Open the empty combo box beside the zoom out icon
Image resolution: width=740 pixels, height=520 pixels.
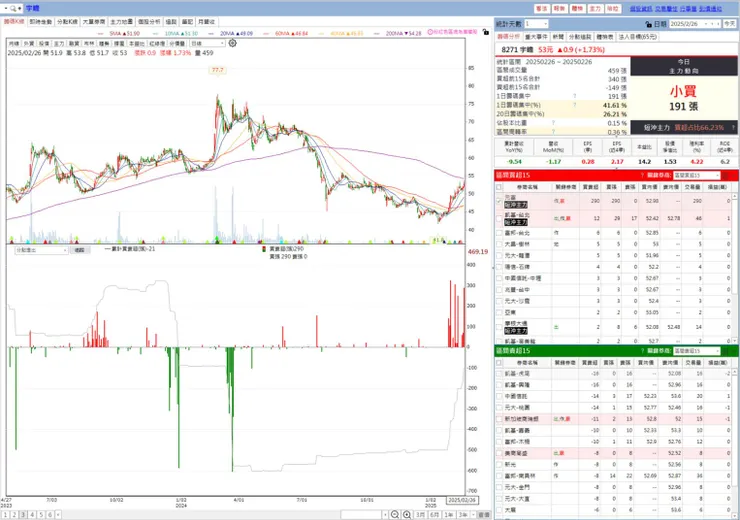pos(364,514)
